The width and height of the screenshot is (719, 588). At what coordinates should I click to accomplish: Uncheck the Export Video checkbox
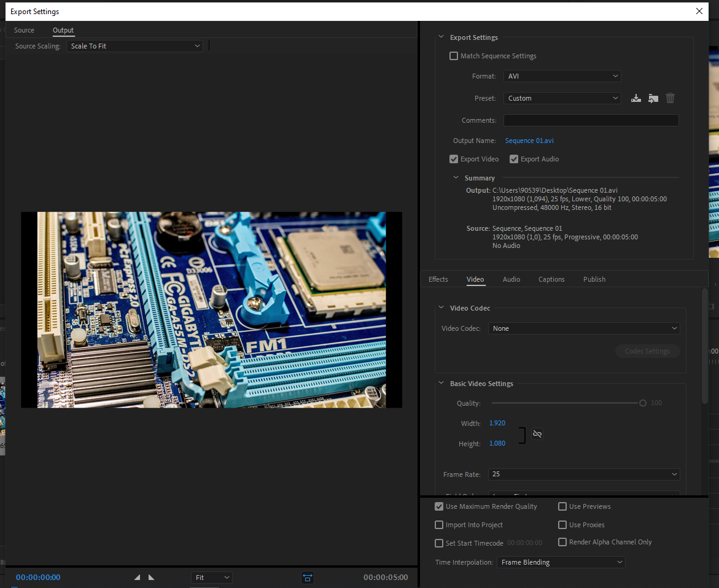click(x=454, y=159)
